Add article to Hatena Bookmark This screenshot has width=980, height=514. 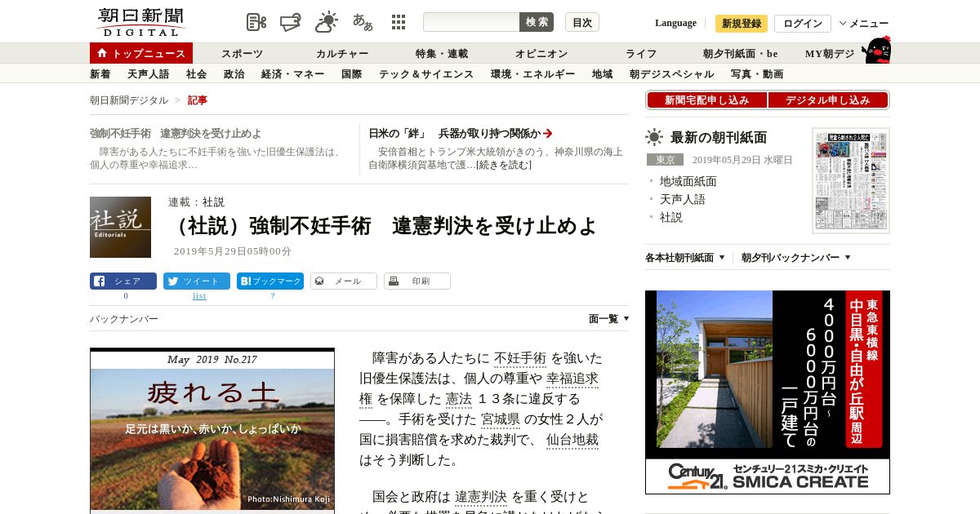coord(270,281)
